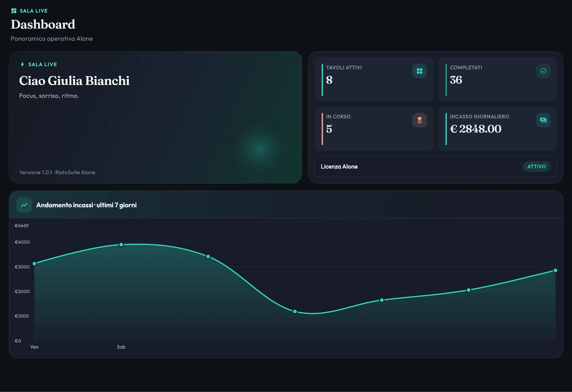The height and width of the screenshot is (392, 572).
Task: Click the chart's lowest data point
Action: click(295, 311)
